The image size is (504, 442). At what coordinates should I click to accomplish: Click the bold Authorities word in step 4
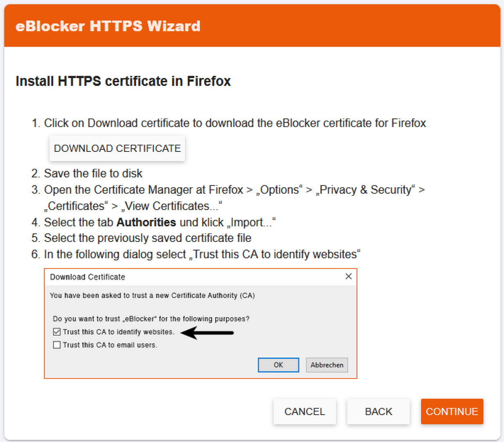pos(146,222)
